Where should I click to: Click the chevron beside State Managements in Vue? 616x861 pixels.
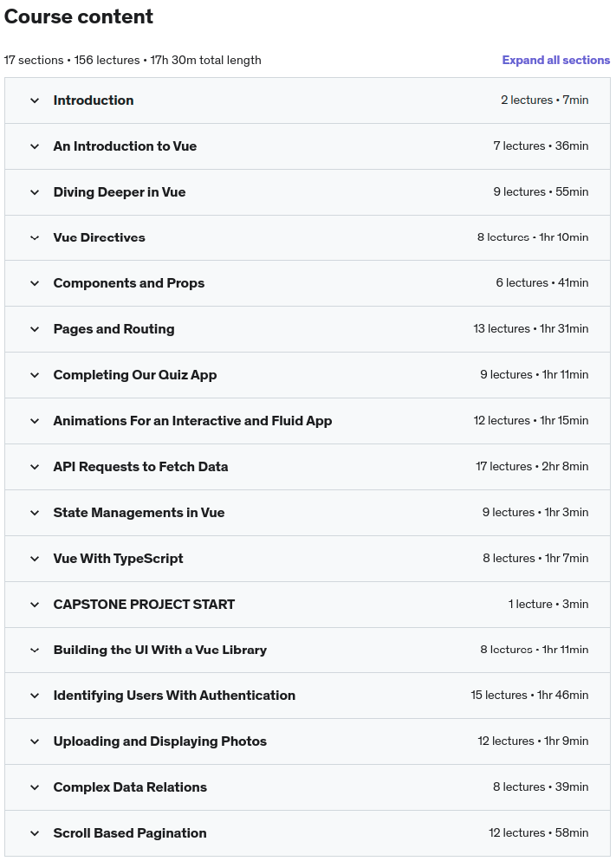click(x=35, y=513)
